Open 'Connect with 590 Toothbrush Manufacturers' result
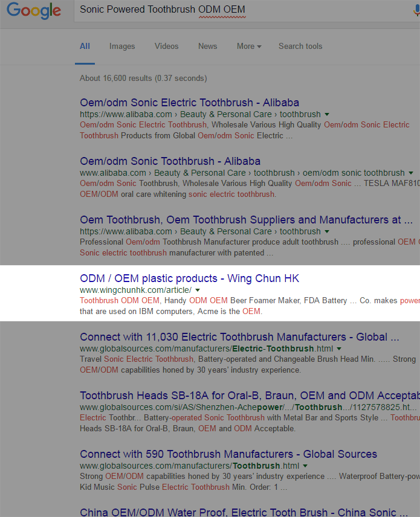This screenshot has height=517, width=420. (228, 454)
